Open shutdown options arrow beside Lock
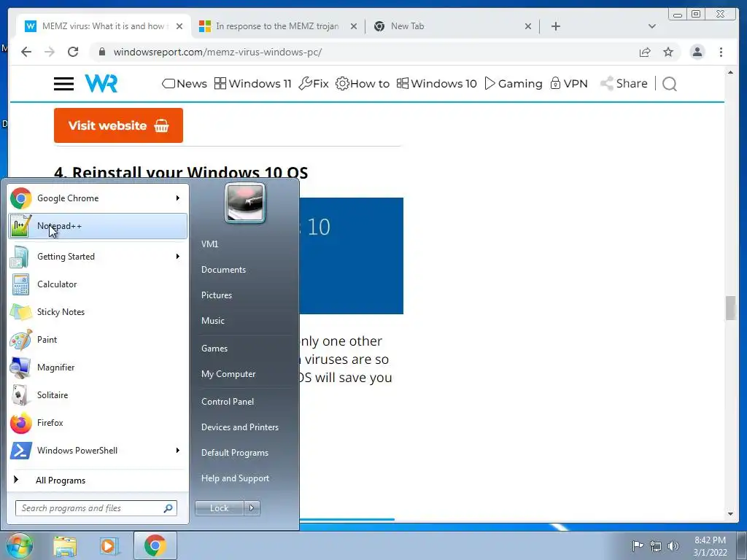747x560 pixels. tap(252, 508)
